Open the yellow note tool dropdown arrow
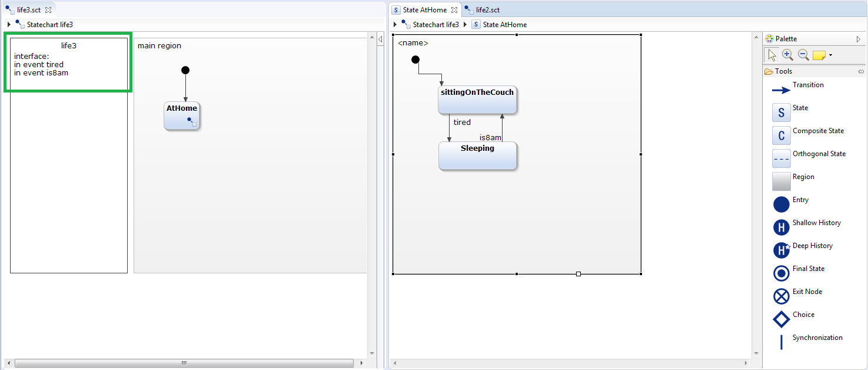Screen dimensions: 868x370 830,55
